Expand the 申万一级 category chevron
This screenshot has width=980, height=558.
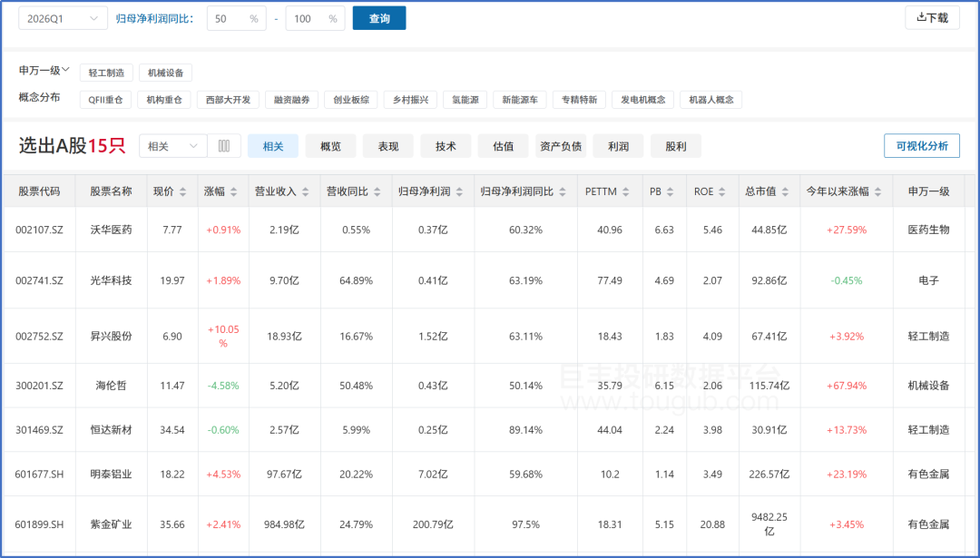coord(65,70)
